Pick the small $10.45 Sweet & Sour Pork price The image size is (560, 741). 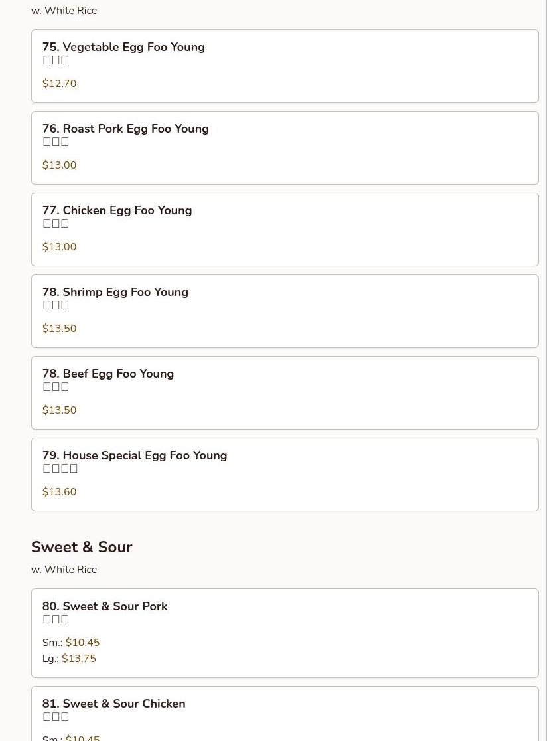click(82, 643)
